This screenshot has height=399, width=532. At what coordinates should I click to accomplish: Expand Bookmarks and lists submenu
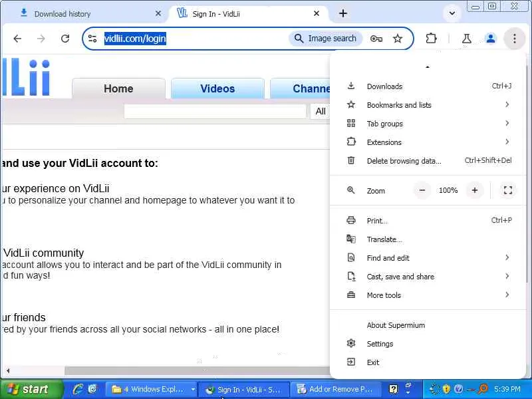[x=428, y=105]
